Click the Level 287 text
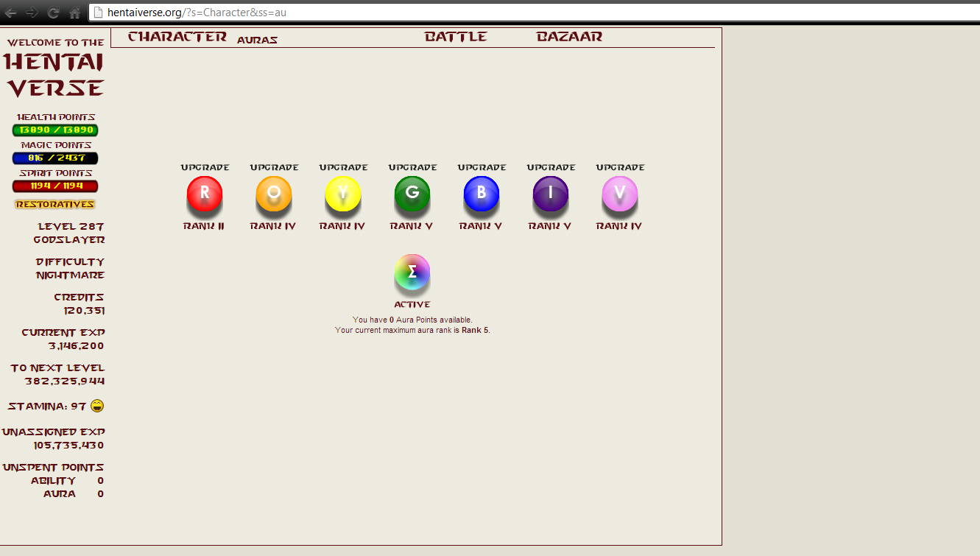980x556 pixels. coord(71,226)
